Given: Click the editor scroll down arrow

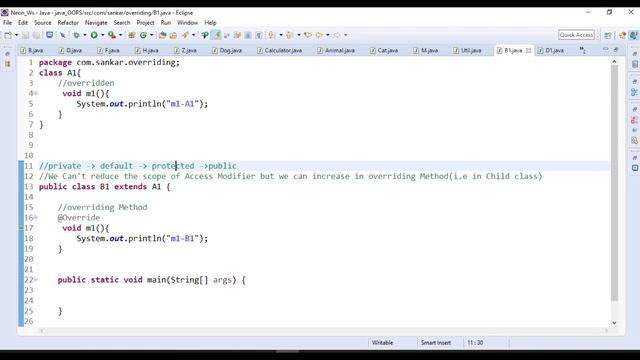Looking at the screenshot, I should [x=614, y=323].
